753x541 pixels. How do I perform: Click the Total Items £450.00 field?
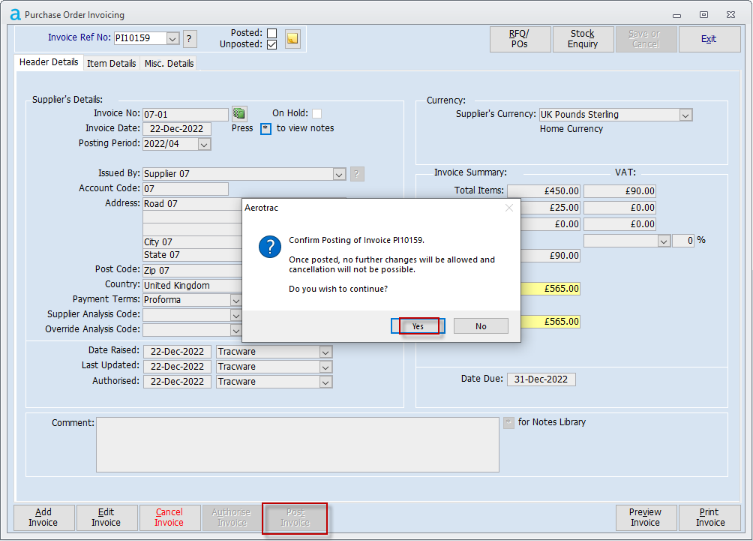544,191
